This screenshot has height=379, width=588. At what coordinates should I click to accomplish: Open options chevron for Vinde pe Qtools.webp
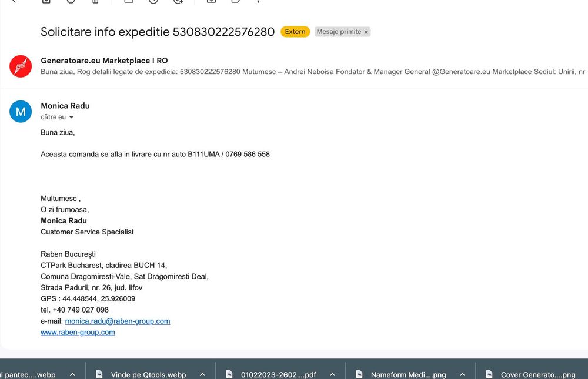(202, 374)
